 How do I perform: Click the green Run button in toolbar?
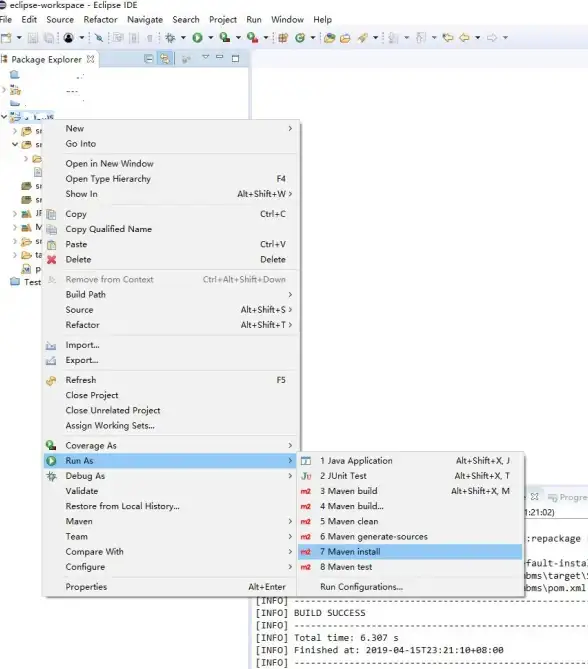click(x=197, y=38)
